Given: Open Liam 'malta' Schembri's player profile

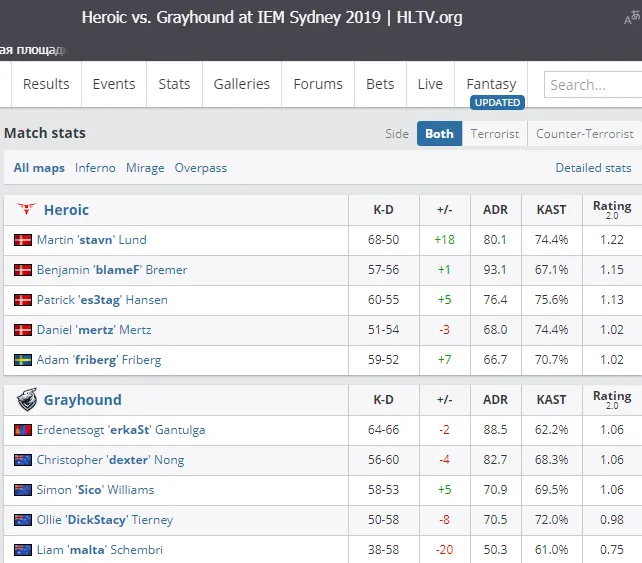Looking at the screenshot, I should click(x=99, y=550).
